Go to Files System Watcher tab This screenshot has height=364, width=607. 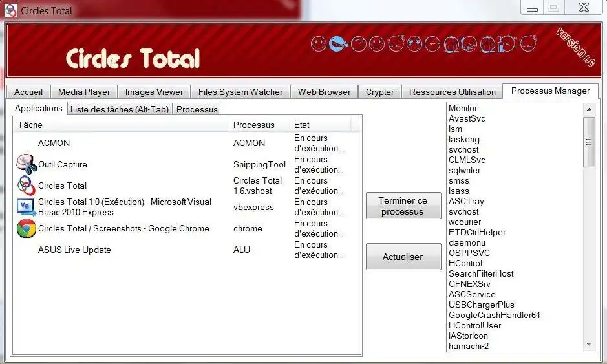pyautogui.click(x=240, y=92)
